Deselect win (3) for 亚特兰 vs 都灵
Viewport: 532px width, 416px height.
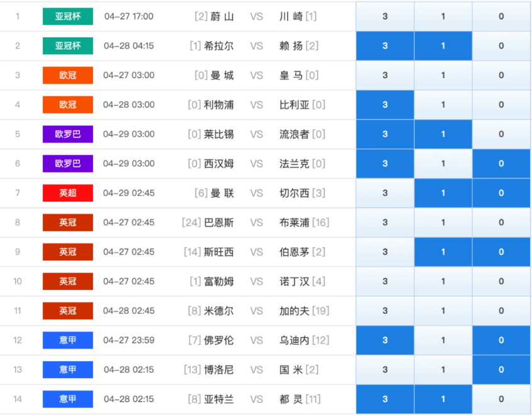click(x=385, y=399)
